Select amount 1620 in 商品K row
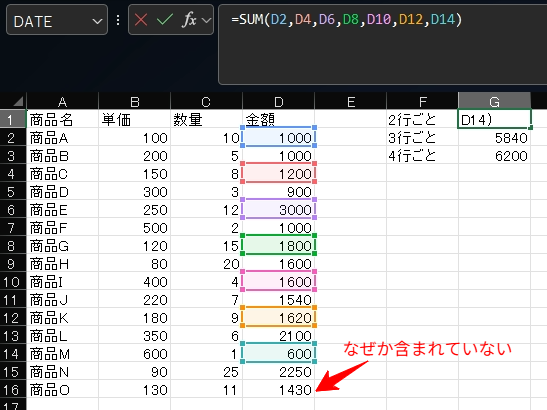The height and width of the screenshot is (410, 547). pos(278,318)
